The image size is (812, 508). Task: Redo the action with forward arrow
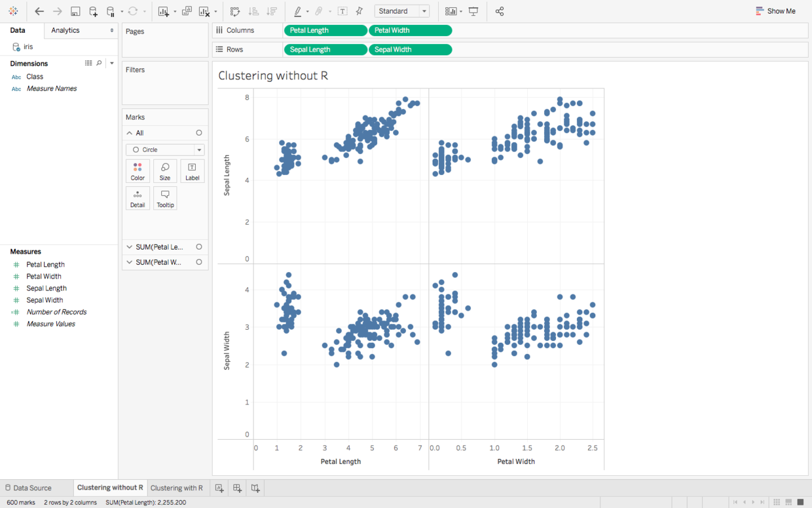57,11
